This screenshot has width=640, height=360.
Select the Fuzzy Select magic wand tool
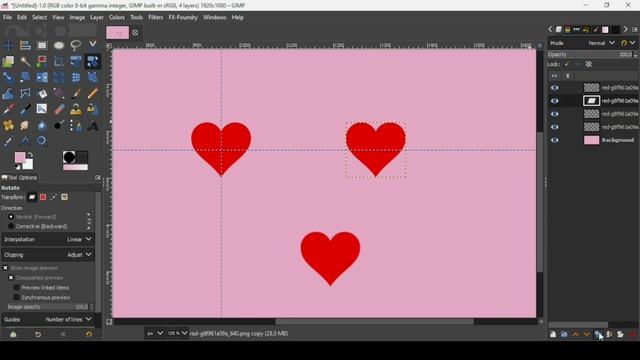pyautogui.click(x=25, y=62)
